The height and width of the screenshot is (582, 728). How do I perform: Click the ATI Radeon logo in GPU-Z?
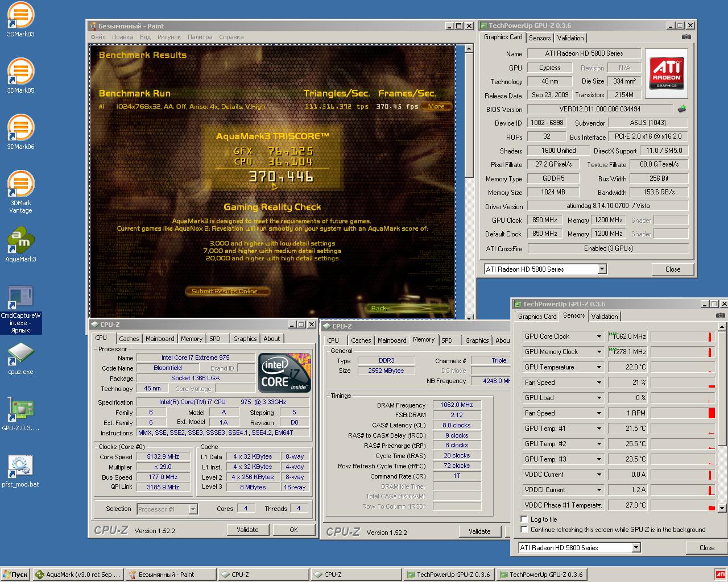tap(667, 73)
